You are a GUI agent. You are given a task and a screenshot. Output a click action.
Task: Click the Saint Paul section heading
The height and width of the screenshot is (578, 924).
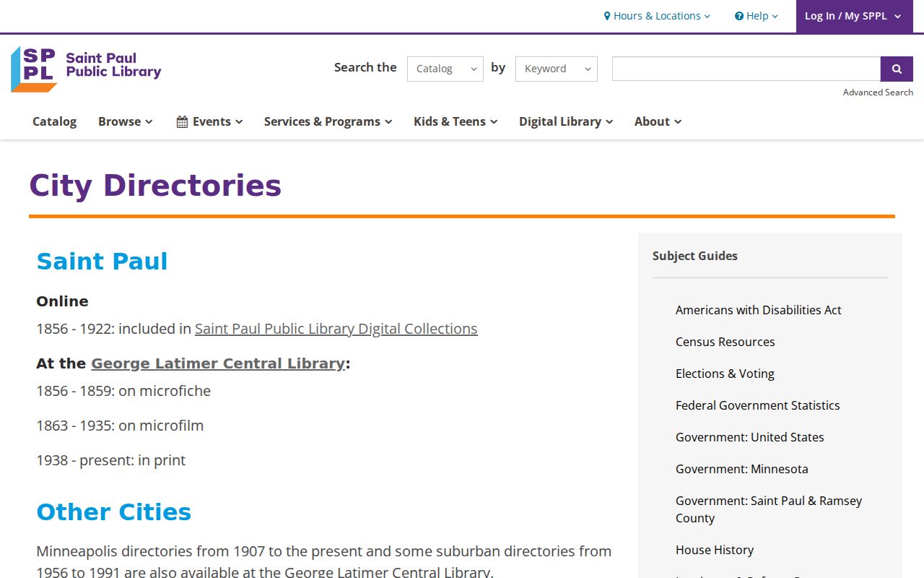coord(102,262)
